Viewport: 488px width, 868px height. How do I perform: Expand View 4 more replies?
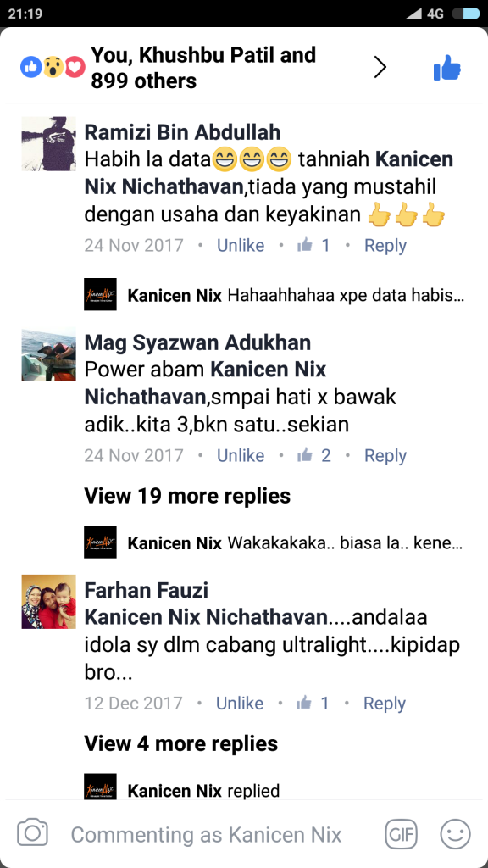click(x=181, y=743)
